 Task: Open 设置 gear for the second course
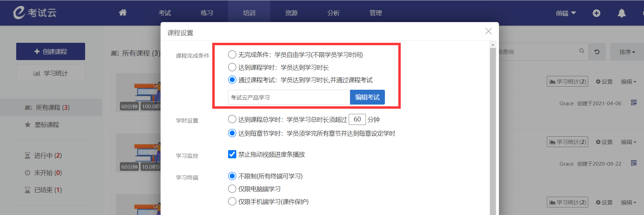[x=604, y=142]
